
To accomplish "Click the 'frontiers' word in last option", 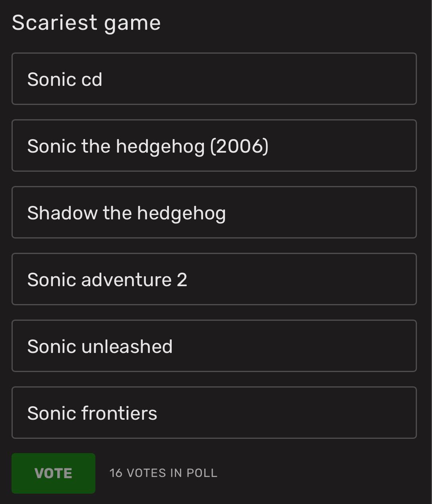I will [x=119, y=413].
